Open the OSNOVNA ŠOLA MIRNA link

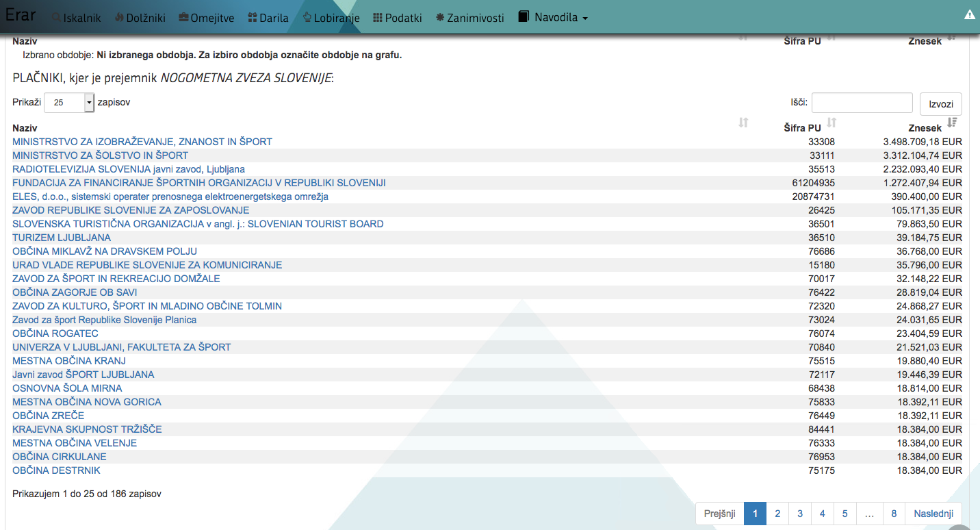[67, 388]
